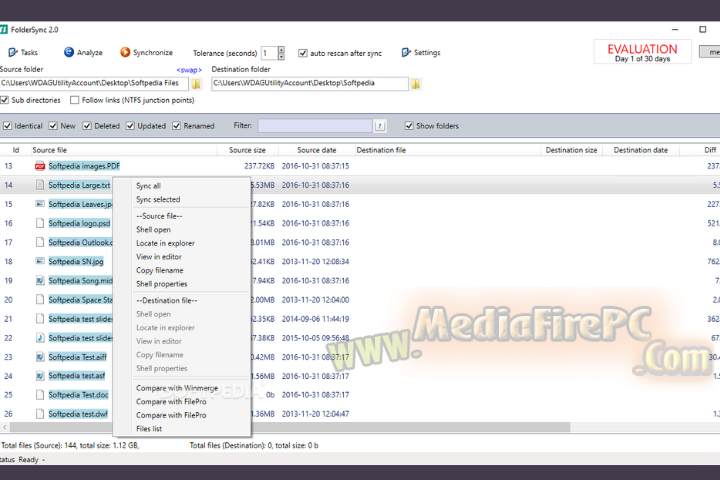Click the image icon of Softpedia Leaves.jpg

[40, 203]
